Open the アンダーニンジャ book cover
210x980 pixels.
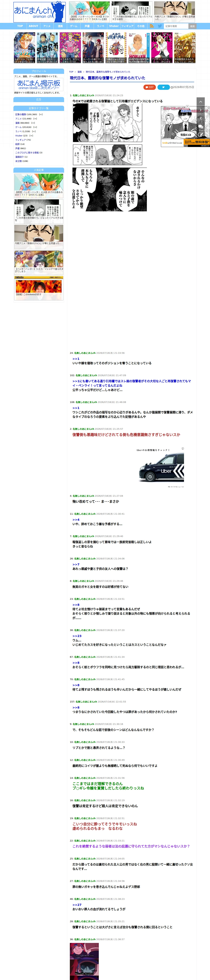[162, 48]
